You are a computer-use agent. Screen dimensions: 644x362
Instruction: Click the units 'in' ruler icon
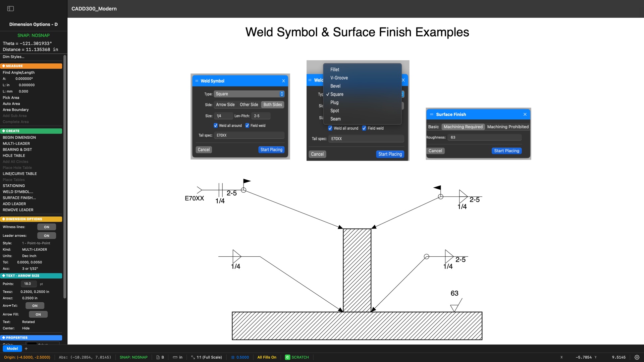175,357
